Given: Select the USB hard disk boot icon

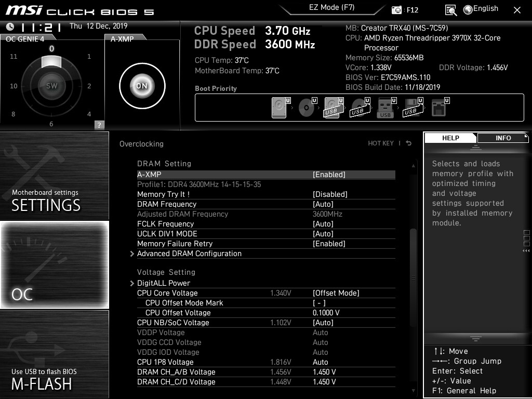Looking at the screenshot, I should 334,108.
